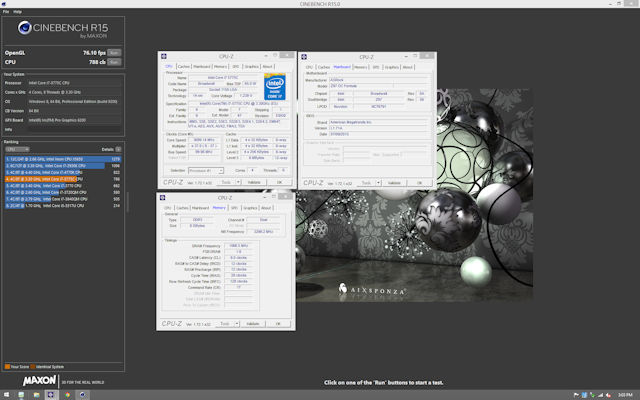Click the Maxon logo at bottom left
The width and height of the screenshot is (640, 400).
pos(39,381)
